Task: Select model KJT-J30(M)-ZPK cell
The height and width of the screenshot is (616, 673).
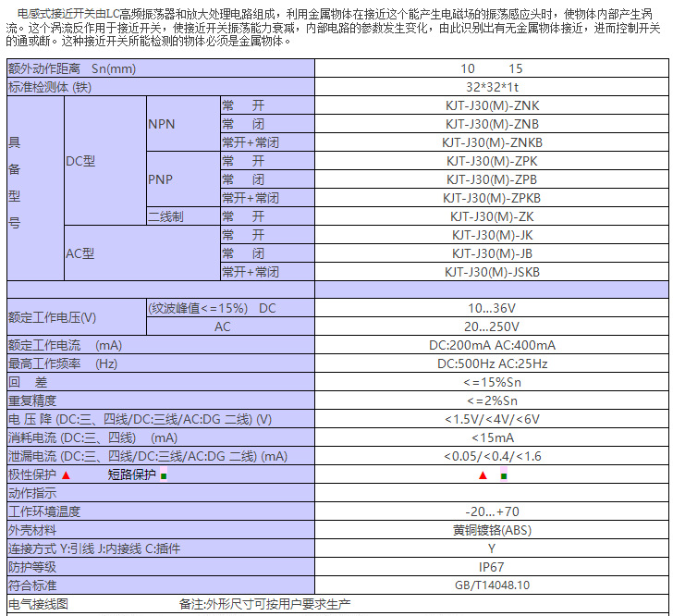Action: pos(492,161)
